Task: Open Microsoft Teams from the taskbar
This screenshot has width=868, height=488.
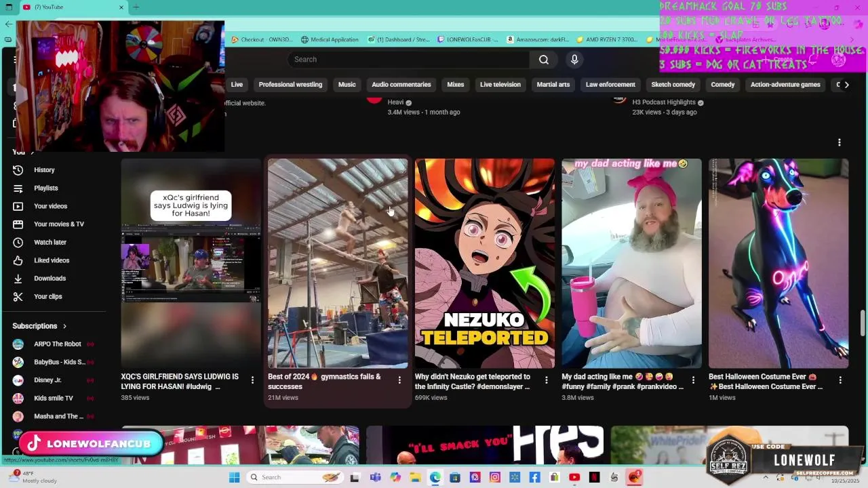Action: (x=375, y=477)
